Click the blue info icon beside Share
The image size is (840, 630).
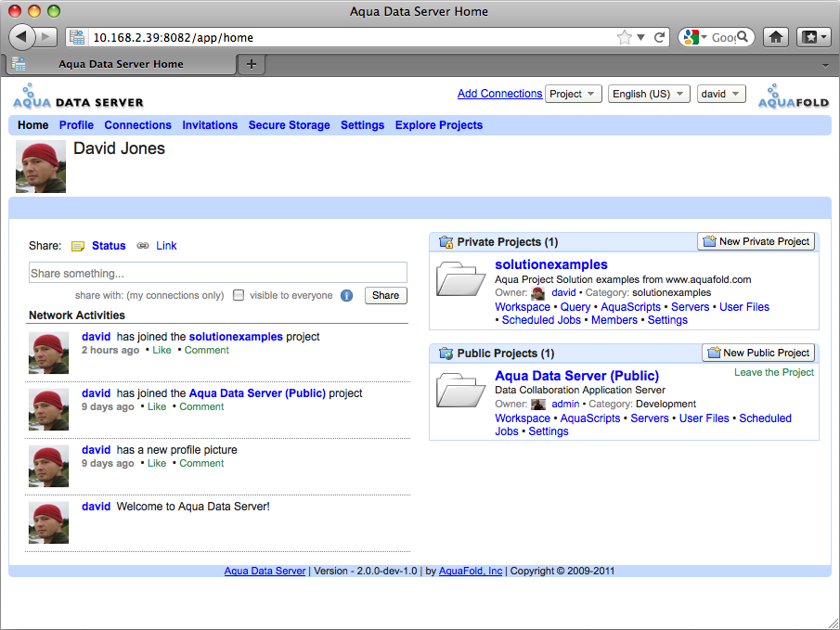pos(346,295)
